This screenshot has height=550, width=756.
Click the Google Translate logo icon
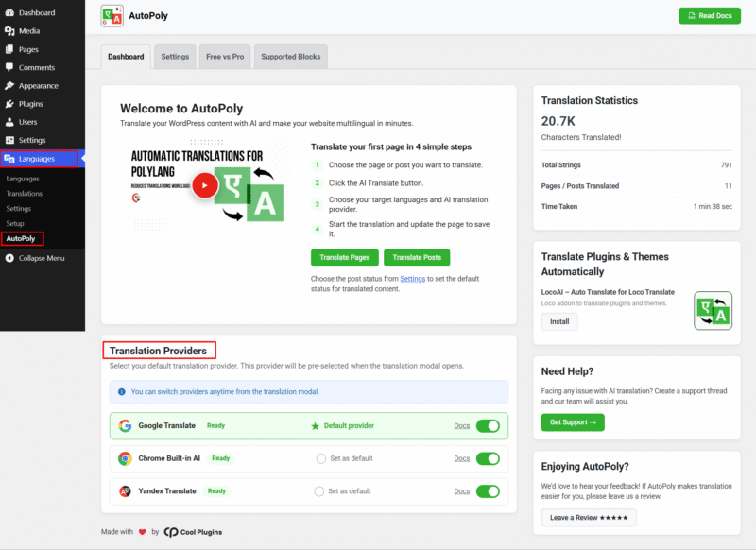pos(125,425)
